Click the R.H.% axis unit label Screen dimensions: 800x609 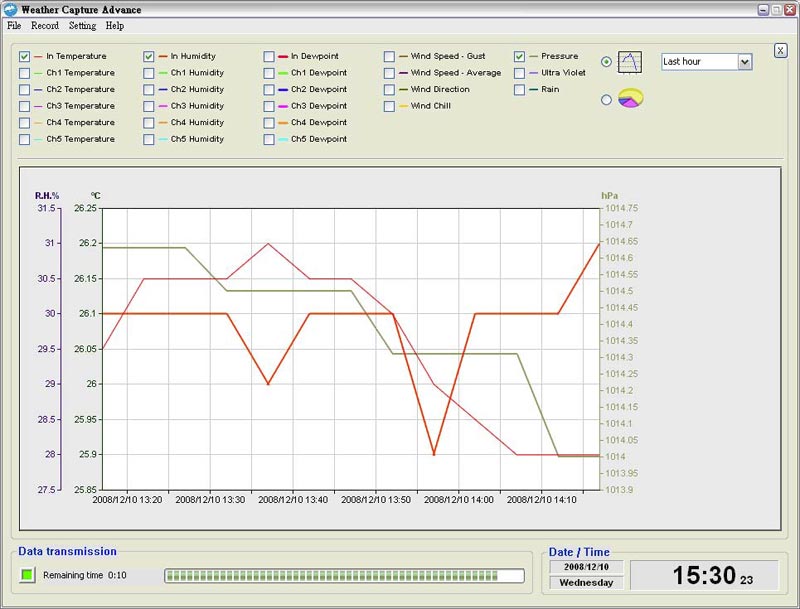[x=47, y=195]
